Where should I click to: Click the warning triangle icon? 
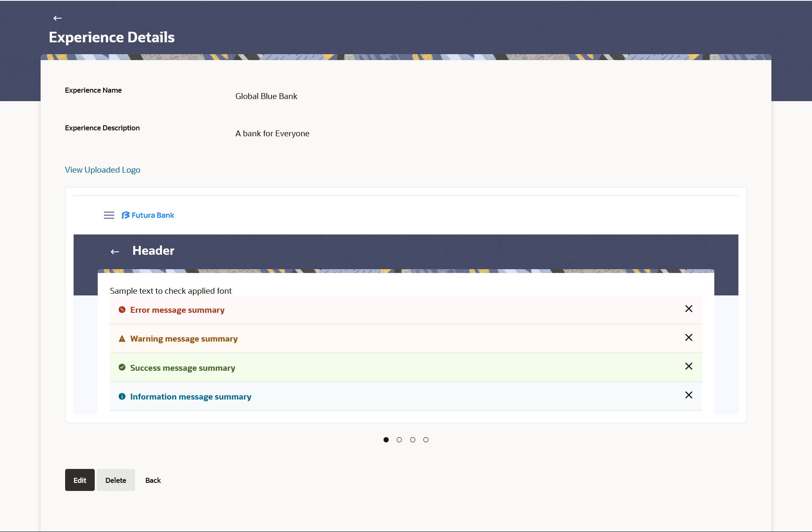tap(122, 339)
